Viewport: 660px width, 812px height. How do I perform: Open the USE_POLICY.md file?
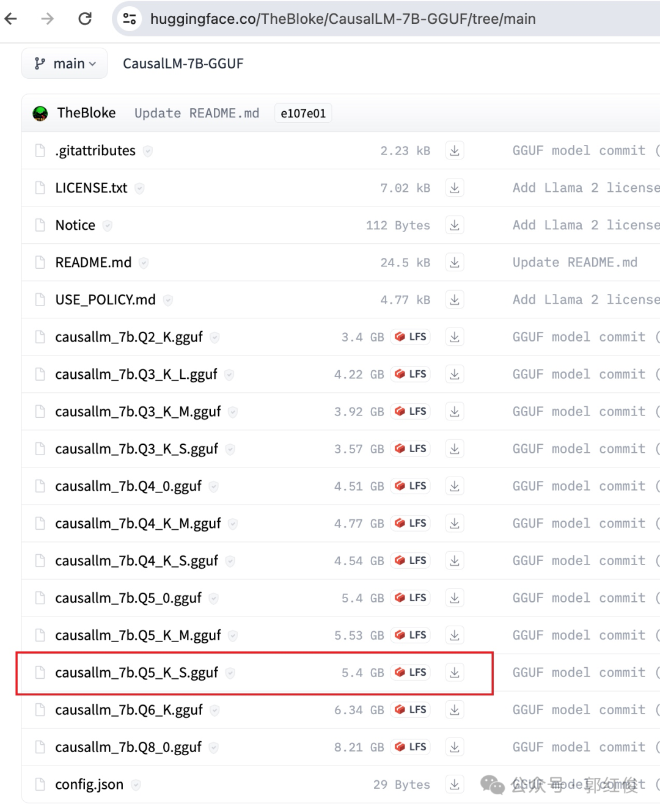pos(105,300)
